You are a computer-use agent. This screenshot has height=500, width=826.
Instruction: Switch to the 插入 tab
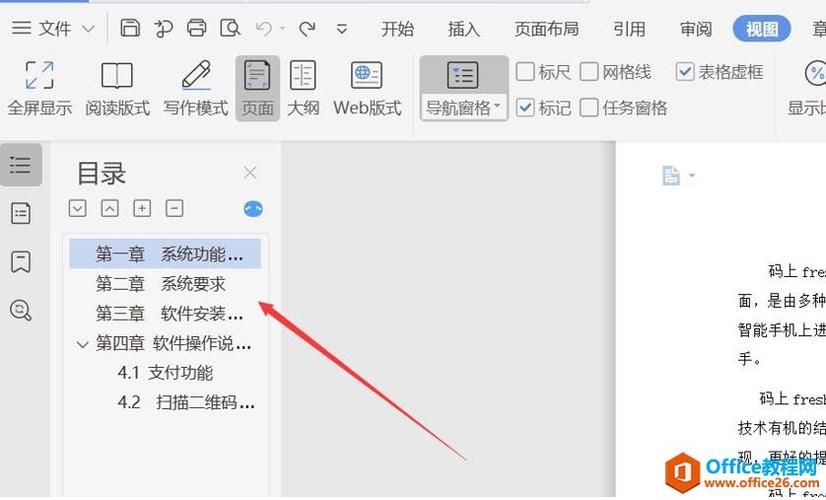[464, 28]
